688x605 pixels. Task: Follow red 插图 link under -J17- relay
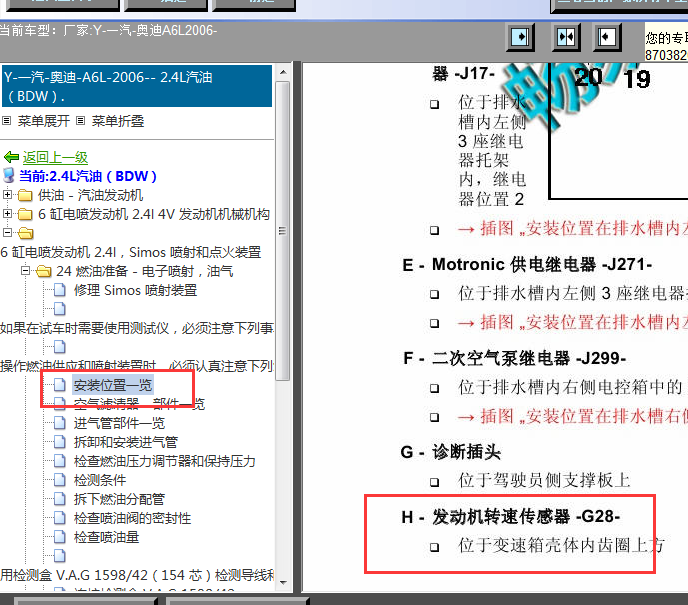pos(572,229)
